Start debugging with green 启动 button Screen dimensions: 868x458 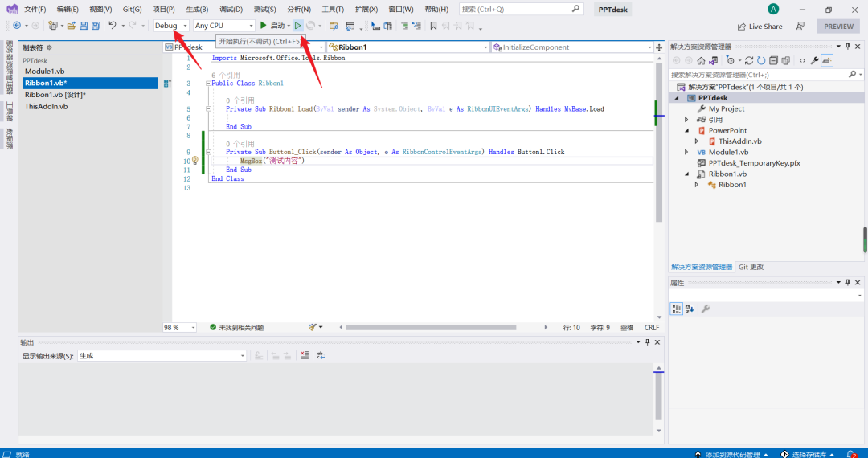(x=275, y=26)
